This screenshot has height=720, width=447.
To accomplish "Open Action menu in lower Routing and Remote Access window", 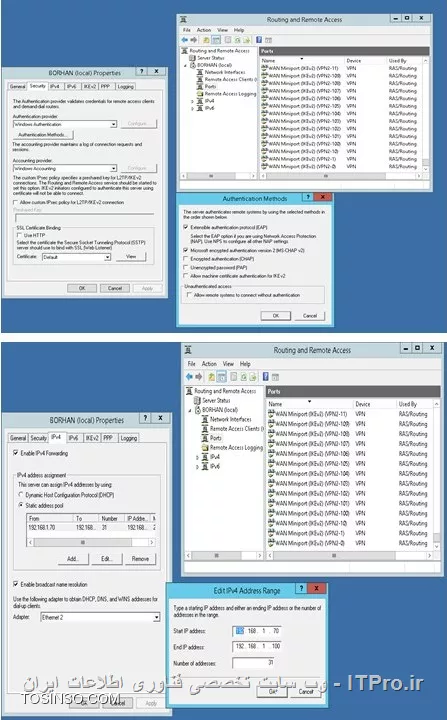I will coord(209,363).
